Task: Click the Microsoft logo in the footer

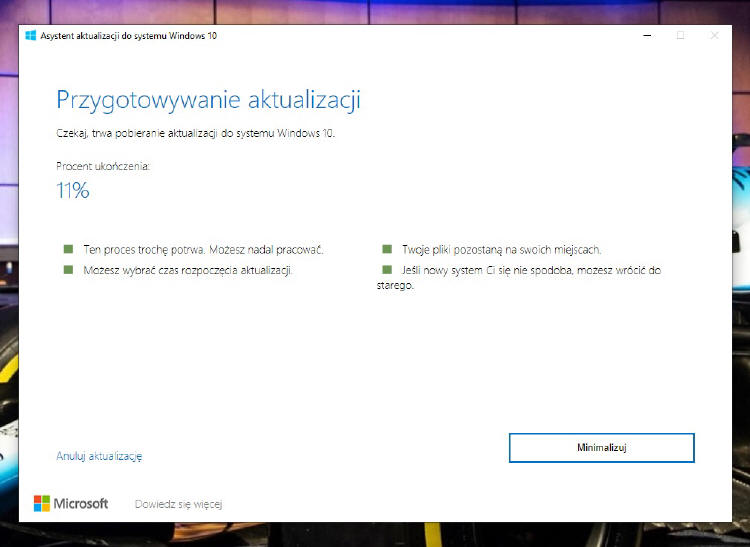Action: [x=71, y=503]
